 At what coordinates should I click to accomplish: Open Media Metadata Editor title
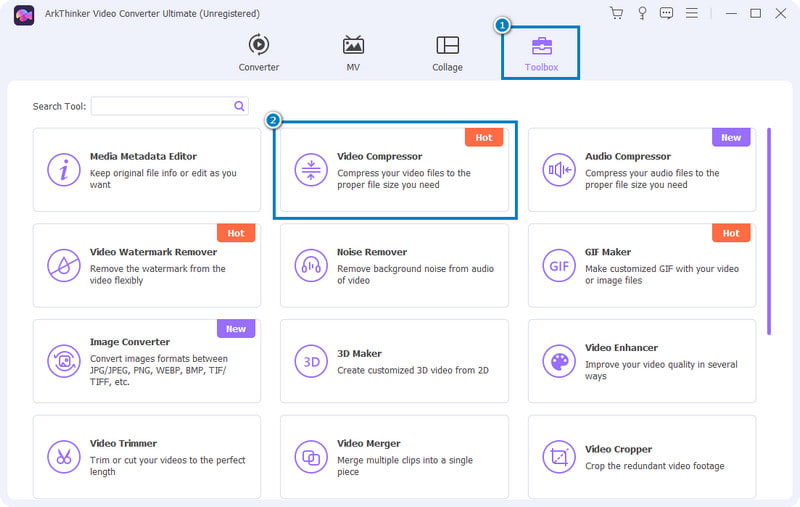click(143, 157)
